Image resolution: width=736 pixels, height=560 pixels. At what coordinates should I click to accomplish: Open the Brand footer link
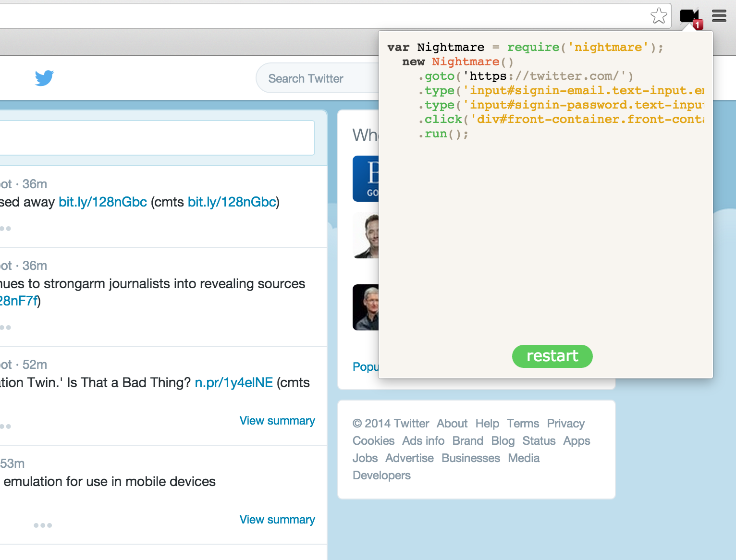pyautogui.click(x=467, y=441)
